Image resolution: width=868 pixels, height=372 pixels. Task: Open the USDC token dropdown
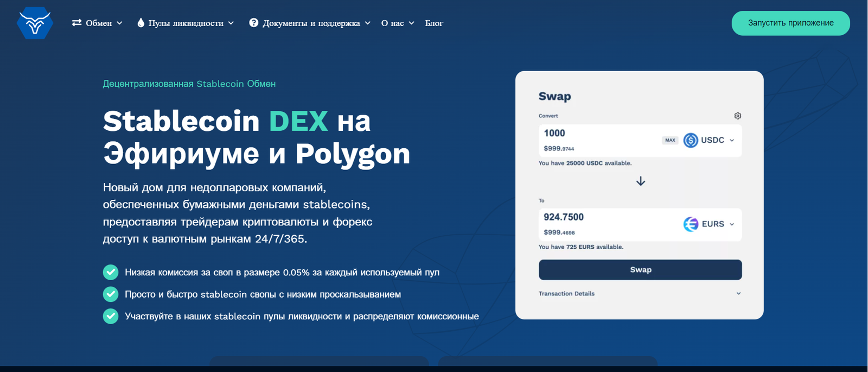(709, 140)
